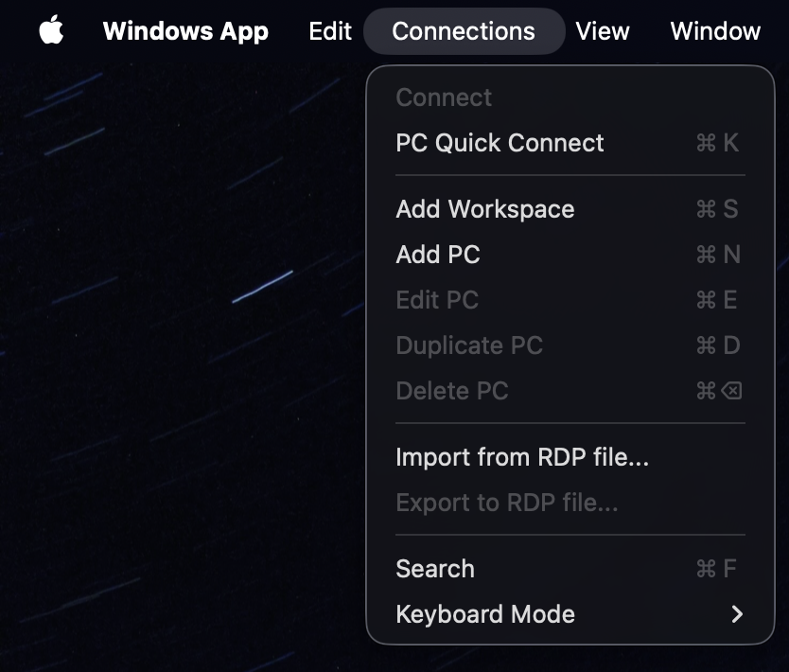The image size is (789, 672).
Task: Click the greyed-out Connect entry
Action: click(x=570, y=97)
